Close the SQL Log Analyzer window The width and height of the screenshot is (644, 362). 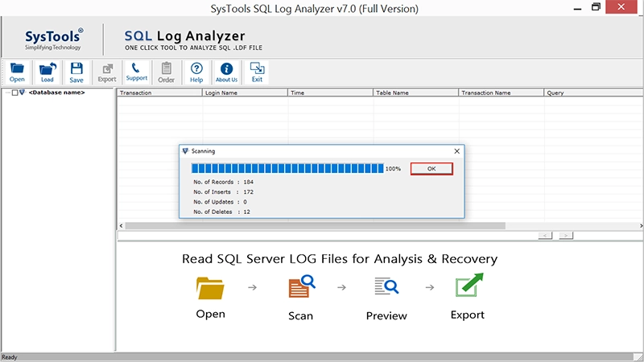(621, 7)
